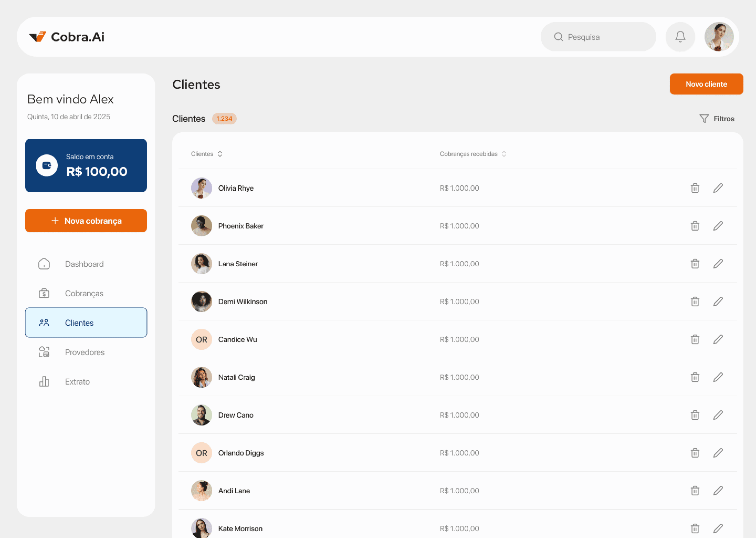This screenshot has height=538, width=756.
Task: Delete Candice Wu from clients
Action: coord(695,339)
